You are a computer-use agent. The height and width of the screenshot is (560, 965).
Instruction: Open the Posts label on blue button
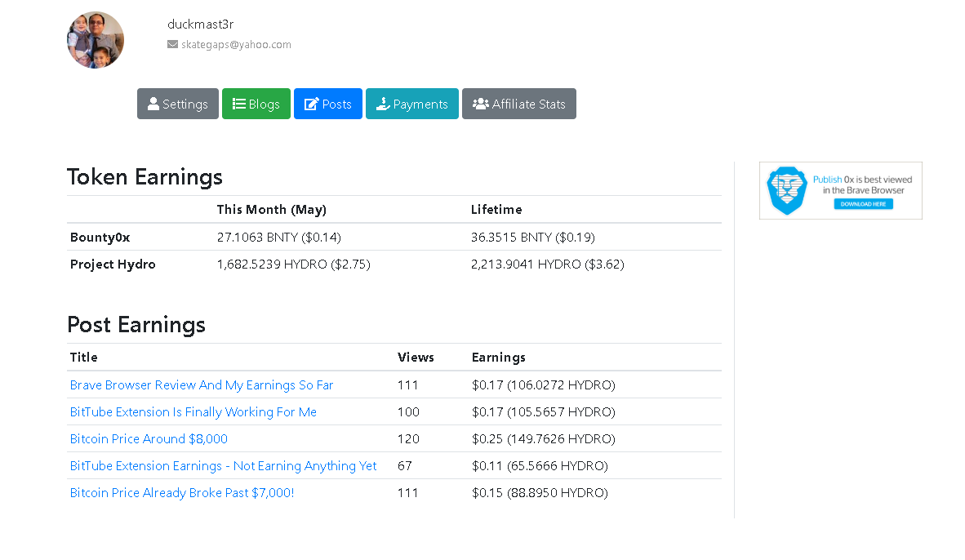point(336,104)
